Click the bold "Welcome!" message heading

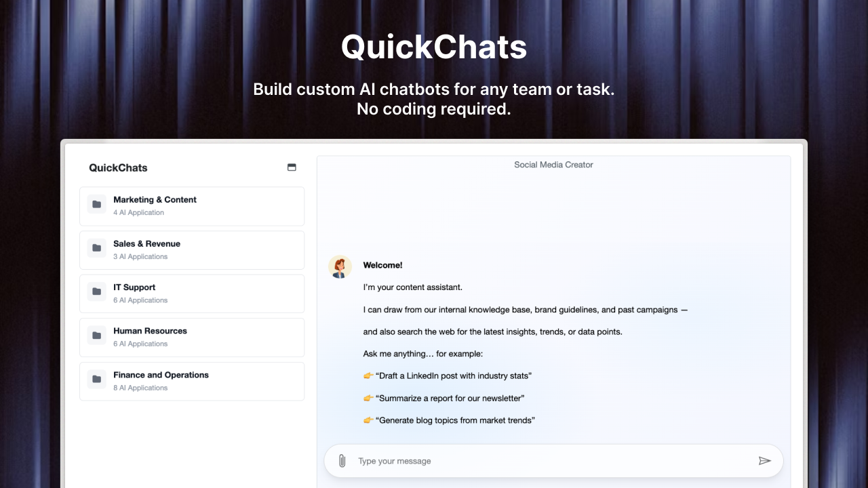(382, 266)
